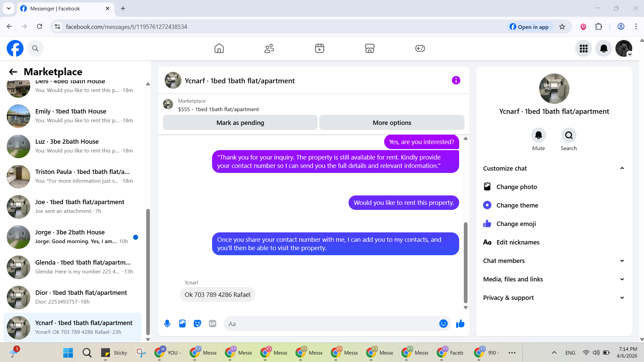Click the More options button
This screenshot has width=644, height=362.
pyautogui.click(x=392, y=123)
